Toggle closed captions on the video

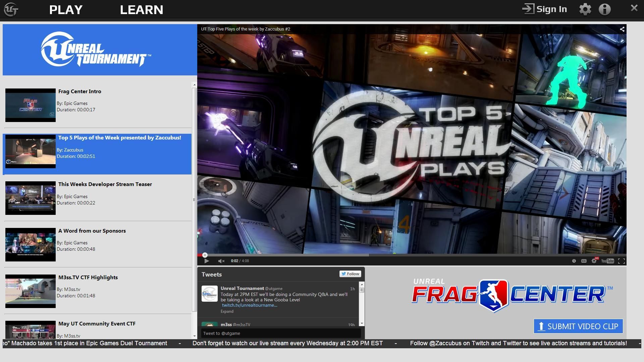(584, 261)
